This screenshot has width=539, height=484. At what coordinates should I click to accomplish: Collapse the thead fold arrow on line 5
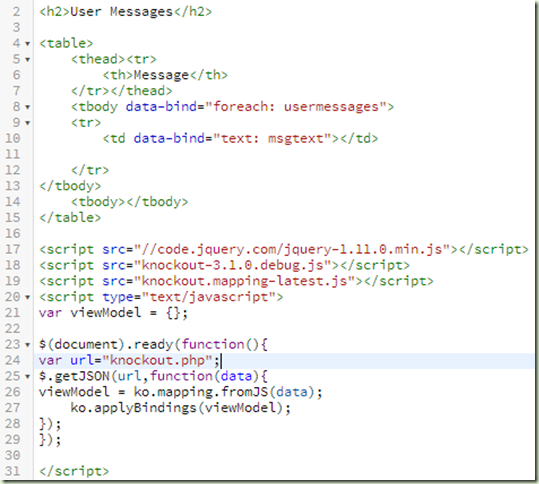(28, 60)
